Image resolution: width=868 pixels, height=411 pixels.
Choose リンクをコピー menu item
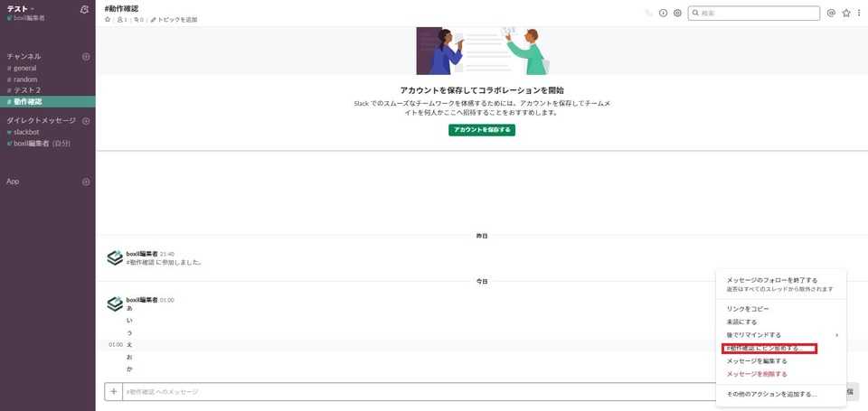(x=780, y=309)
